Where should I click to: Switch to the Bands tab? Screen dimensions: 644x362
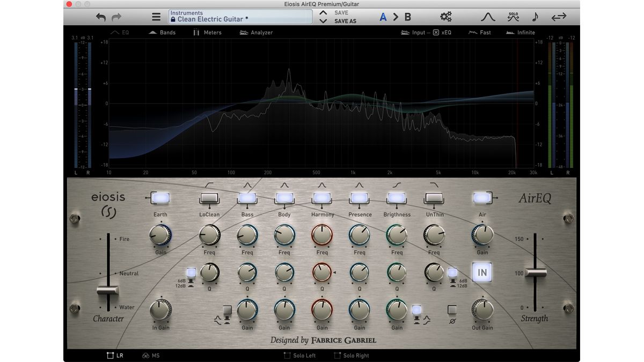(x=163, y=32)
